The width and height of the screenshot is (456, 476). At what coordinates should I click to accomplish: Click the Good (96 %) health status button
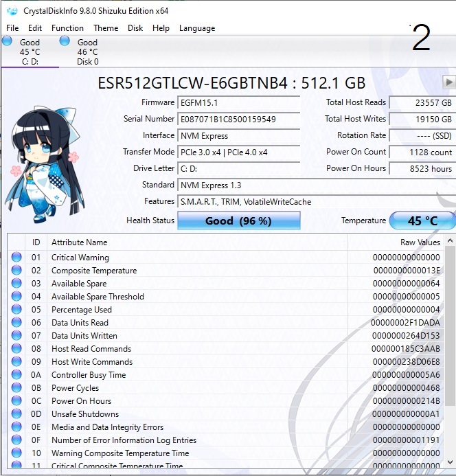(x=238, y=221)
